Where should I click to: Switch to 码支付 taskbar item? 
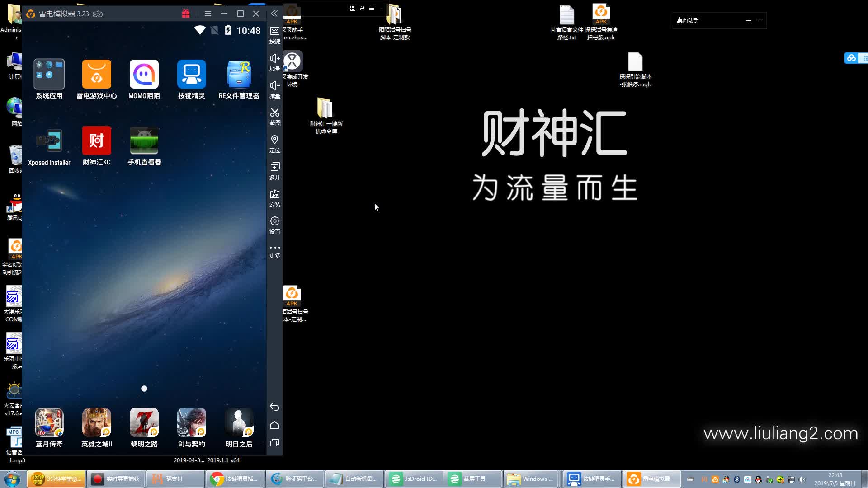175,479
